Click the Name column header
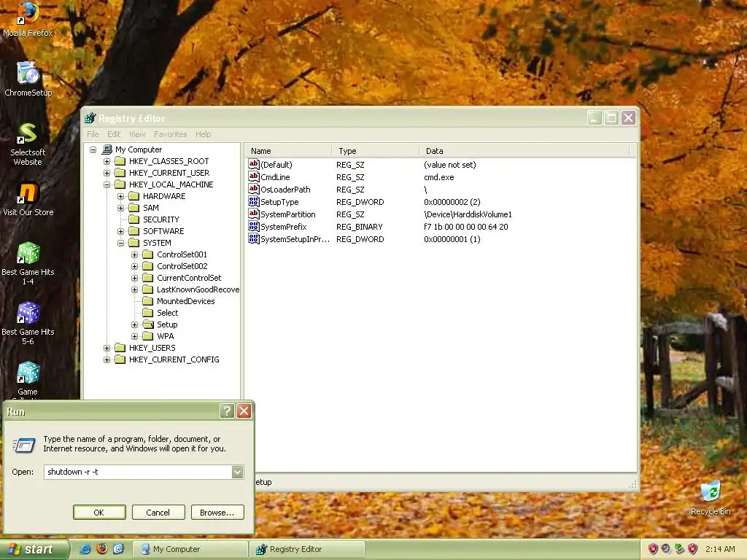This screenshot has width=747, height=560. click(288, 151)
